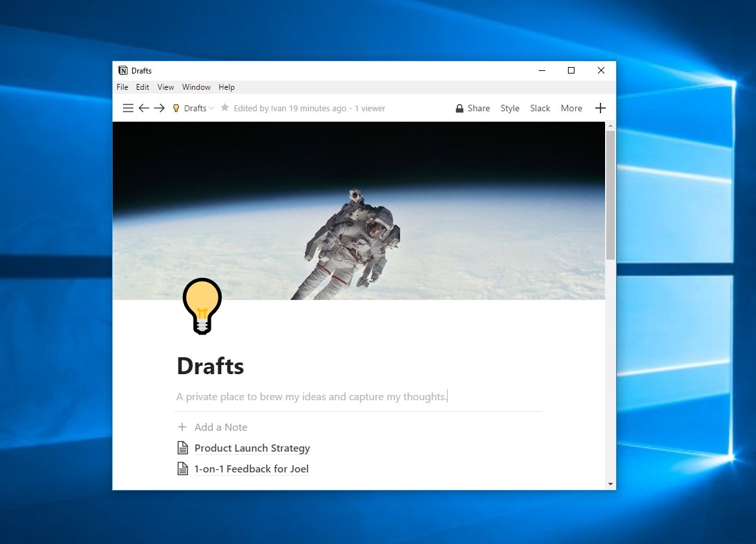Image resolution: width=756 pixels, height=544 pixels.
Task: Open 1-on-1 Feedback for Joel page
Action: pyautogui.click(x=251, y=469)
